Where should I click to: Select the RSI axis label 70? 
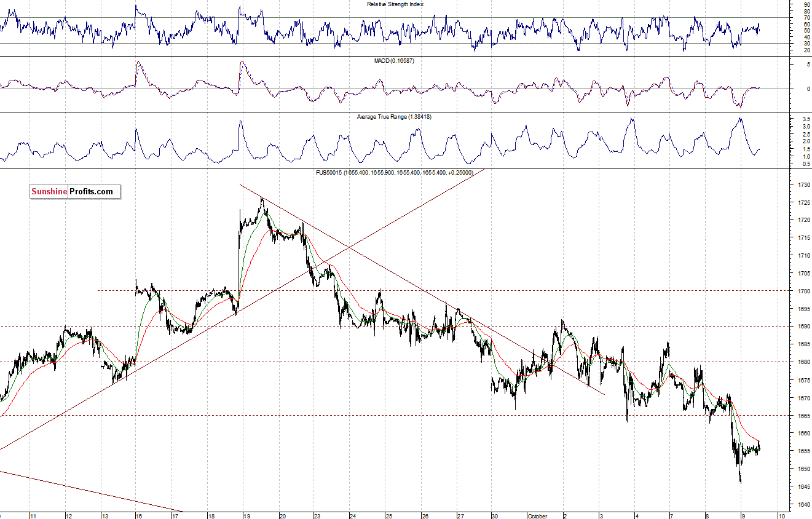(x=806, y=18)
